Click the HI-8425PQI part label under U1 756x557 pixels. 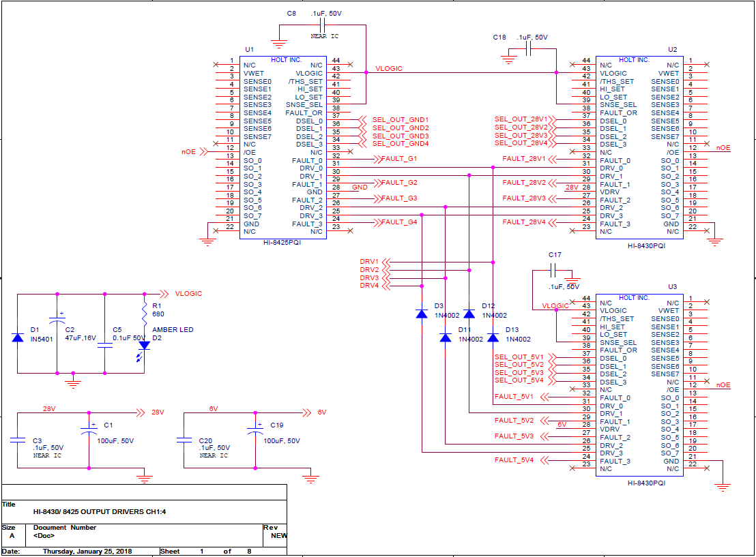(x=282, y=242)
